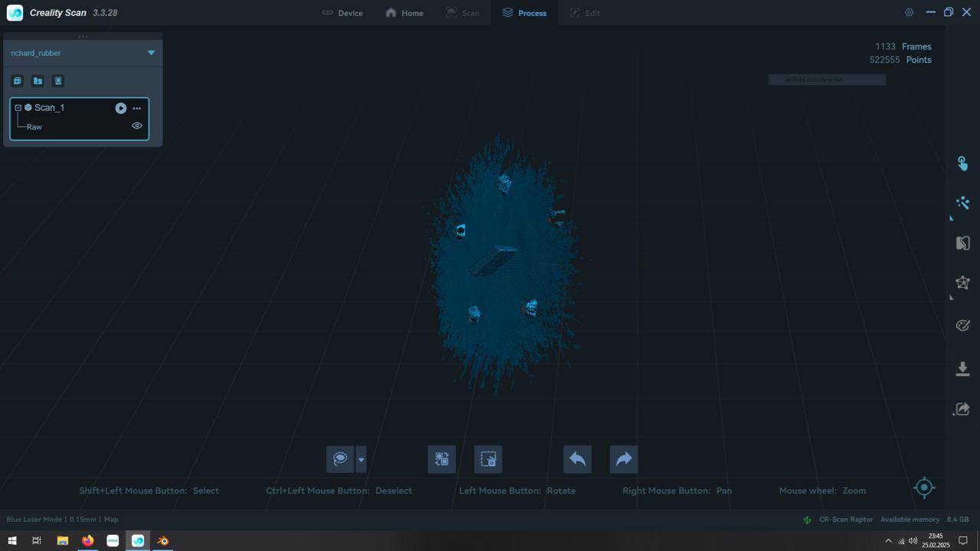The width and height of the screenshot is (980, 551).
Task: Select the Scan_1 item in the tree
Action: [49, 108]
